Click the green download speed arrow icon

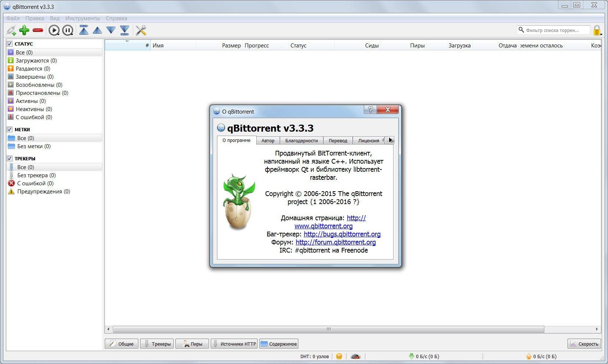[412, 356]
